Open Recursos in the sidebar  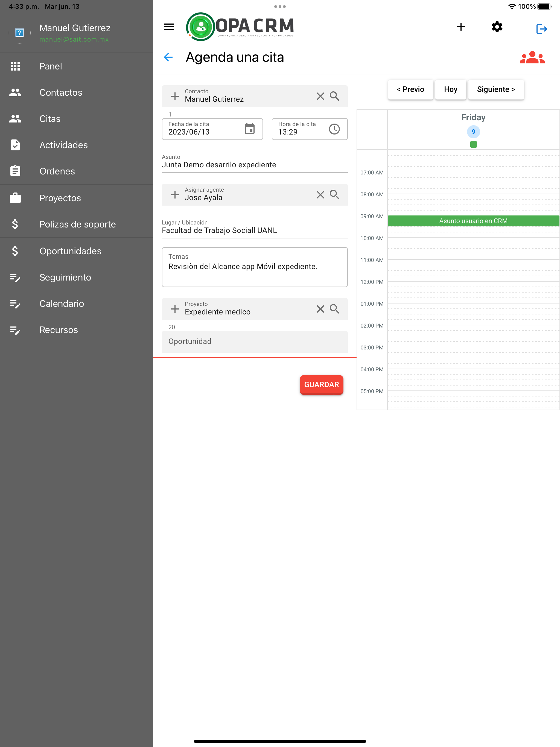click(76, 330)
